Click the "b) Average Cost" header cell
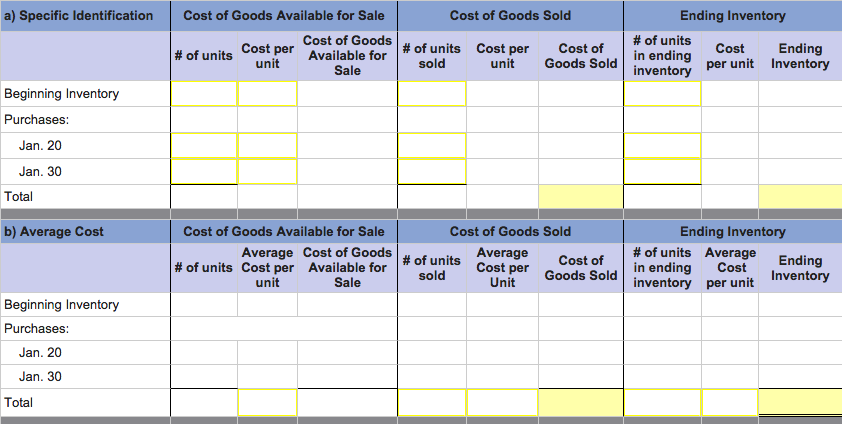 [84, 231]
